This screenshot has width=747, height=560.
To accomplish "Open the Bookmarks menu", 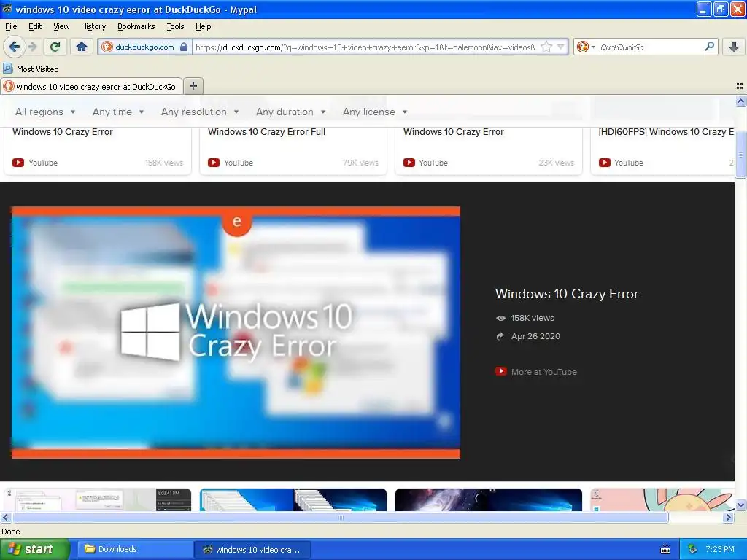I will (x=136, y=26).
